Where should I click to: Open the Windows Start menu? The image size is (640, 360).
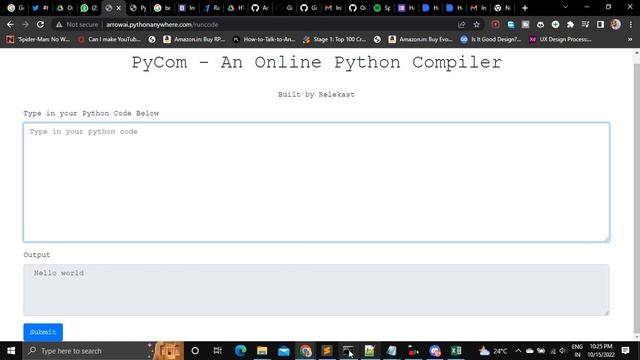[11, 351]
